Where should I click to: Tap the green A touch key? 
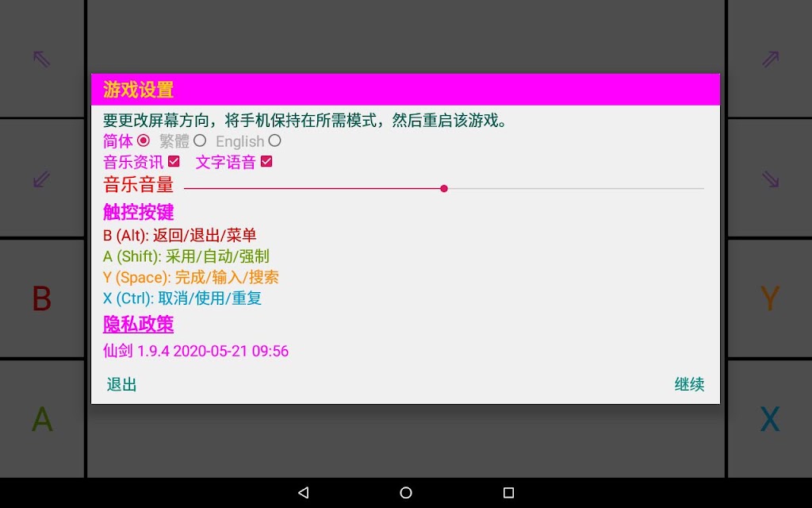42,419
